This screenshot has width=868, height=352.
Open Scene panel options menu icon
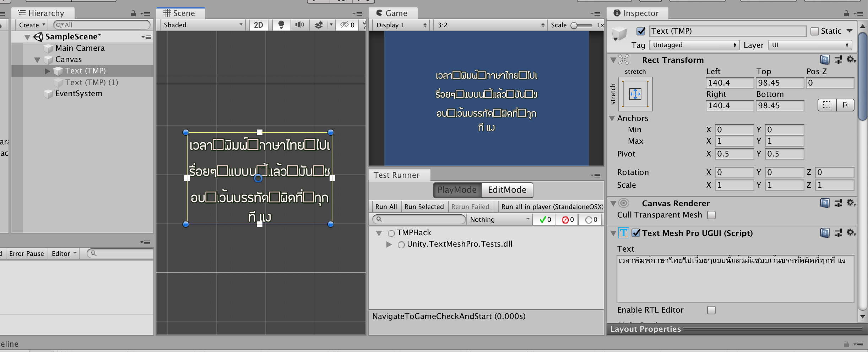pyautogui.click(x=357, y=14)
